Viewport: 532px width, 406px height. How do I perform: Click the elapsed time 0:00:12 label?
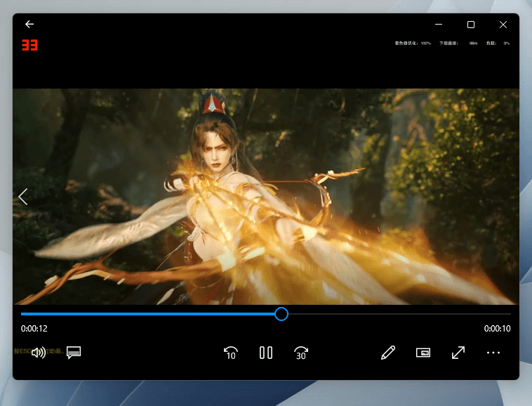tap(34, 329)
